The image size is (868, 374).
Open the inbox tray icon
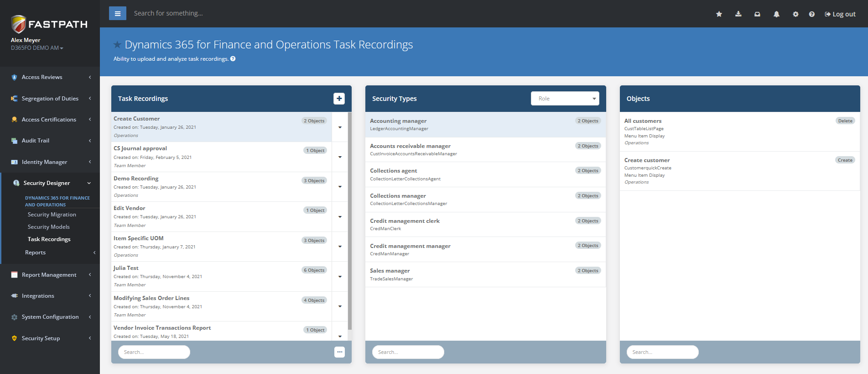pyautogui.click(x=757, y=14)
